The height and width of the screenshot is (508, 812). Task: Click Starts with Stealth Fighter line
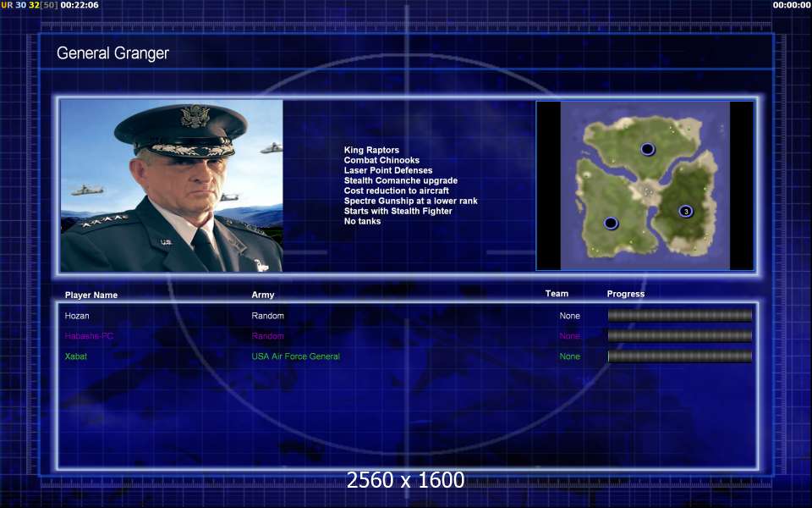(x=398, y=211)
